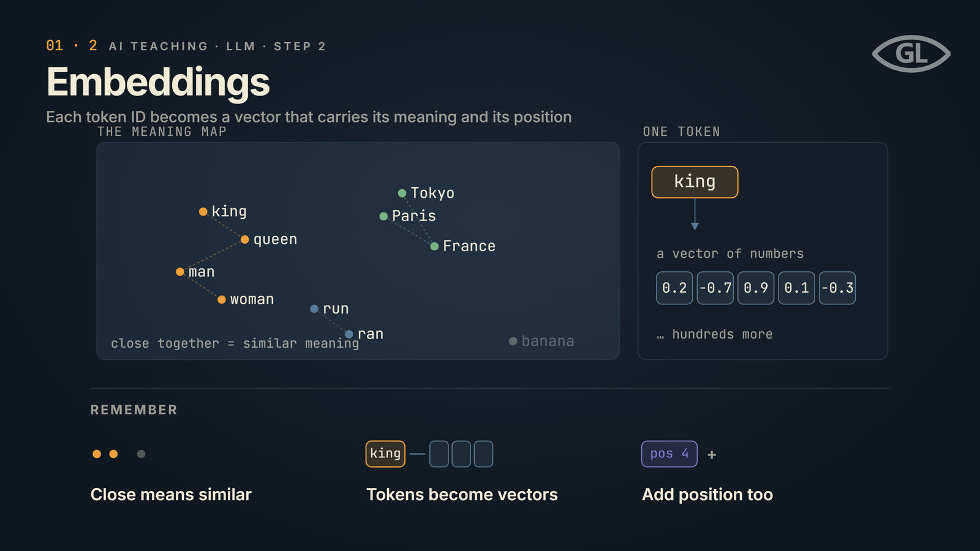The image size is (980, 551).
Task: Select the vector cell showing -0.7
Action: point(715,288)
